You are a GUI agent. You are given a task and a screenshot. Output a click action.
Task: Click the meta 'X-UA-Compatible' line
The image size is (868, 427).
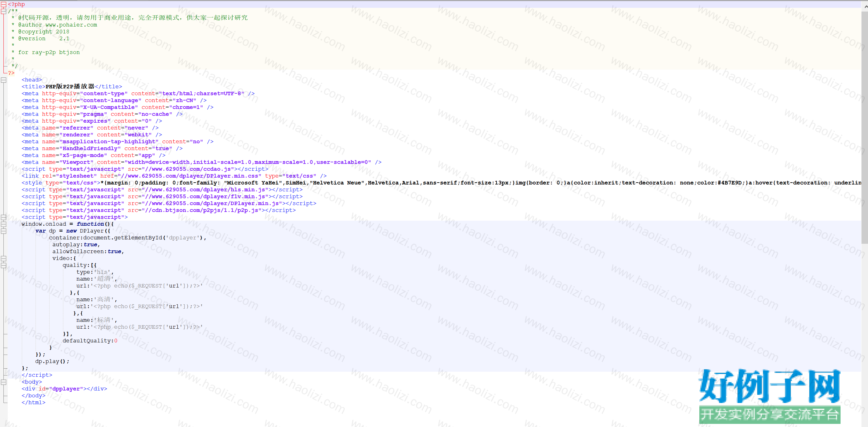pos(117,107)
